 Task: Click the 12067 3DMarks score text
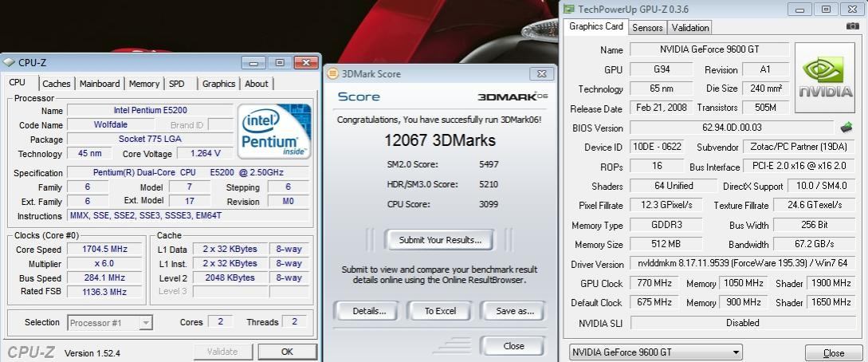click(x=439, y=140)
